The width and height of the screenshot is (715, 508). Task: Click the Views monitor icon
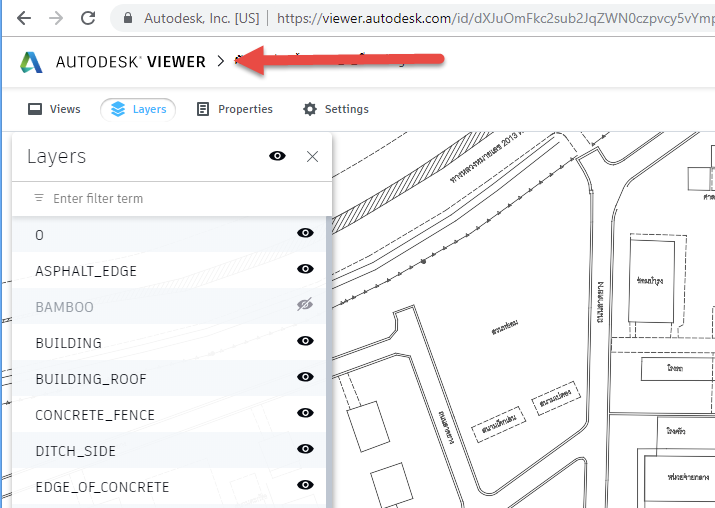tap(35, 109)
